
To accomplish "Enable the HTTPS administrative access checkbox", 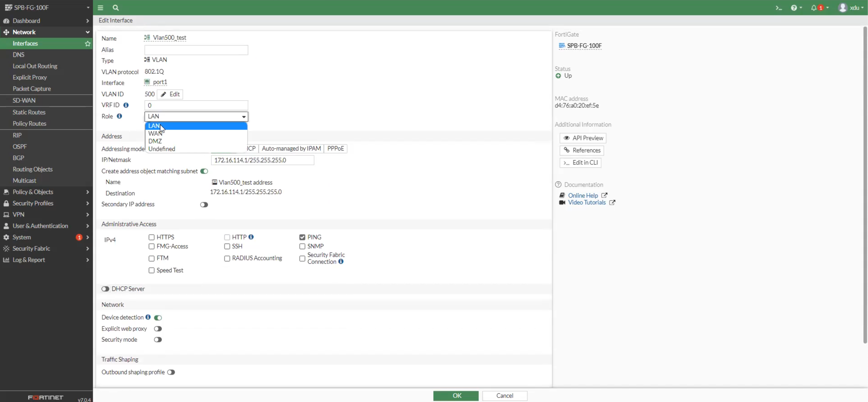I will click(152, 237).
